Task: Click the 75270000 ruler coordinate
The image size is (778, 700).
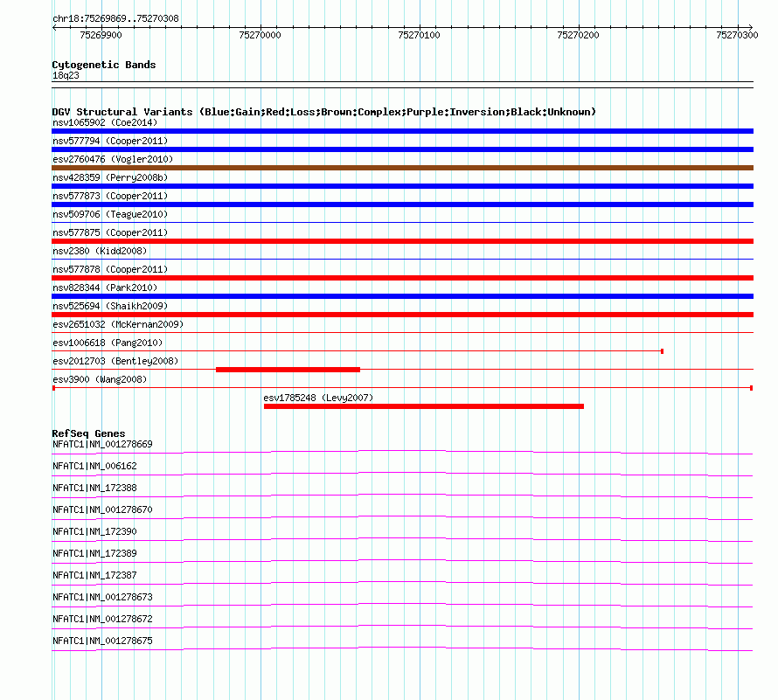Action: click(x=260, y=35)
